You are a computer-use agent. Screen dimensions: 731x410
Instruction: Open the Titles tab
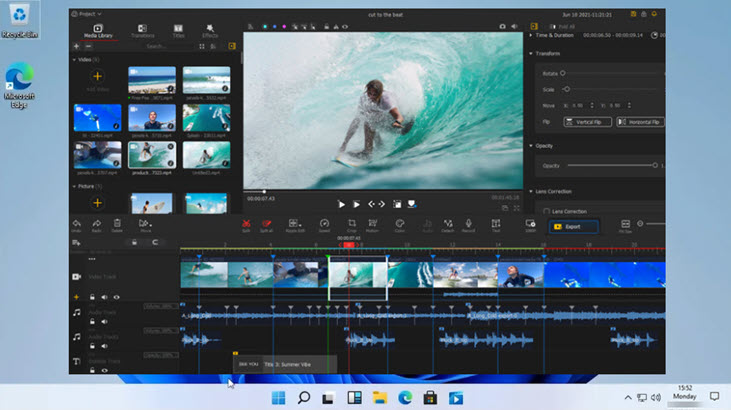coord(178,32)
